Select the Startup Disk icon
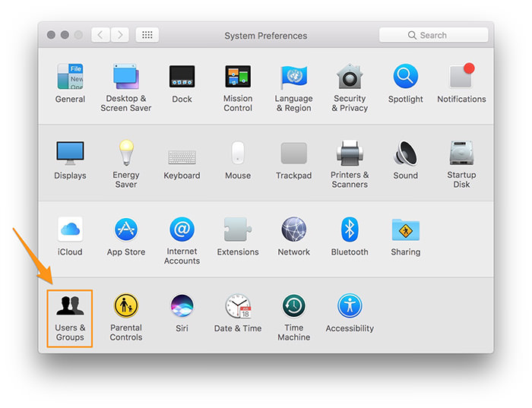 point(461,153)
